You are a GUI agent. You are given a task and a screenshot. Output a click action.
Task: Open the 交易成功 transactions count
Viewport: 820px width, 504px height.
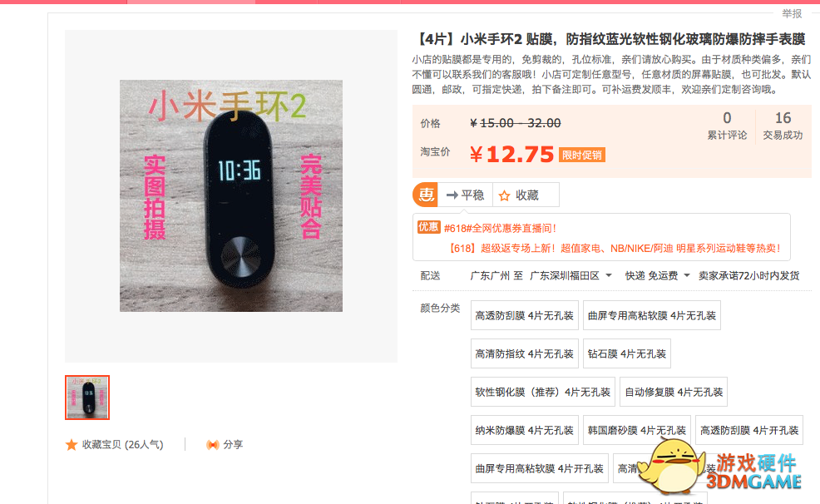783,126
